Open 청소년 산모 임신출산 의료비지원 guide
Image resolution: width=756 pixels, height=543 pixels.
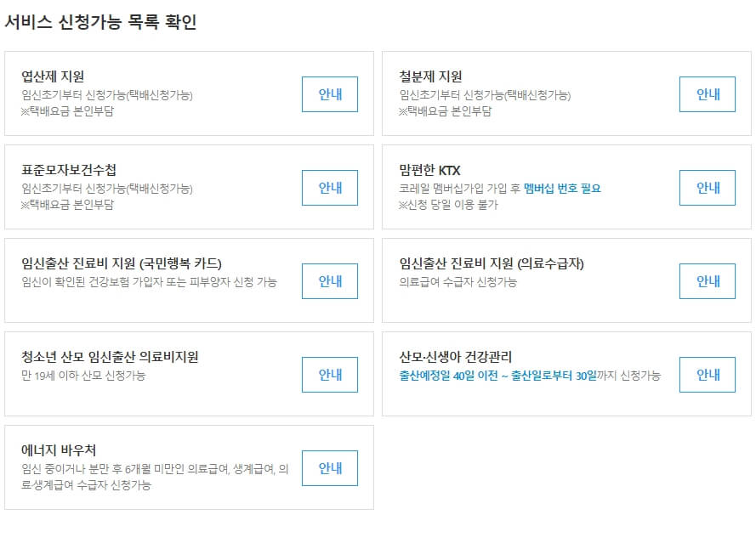[329, 374]
